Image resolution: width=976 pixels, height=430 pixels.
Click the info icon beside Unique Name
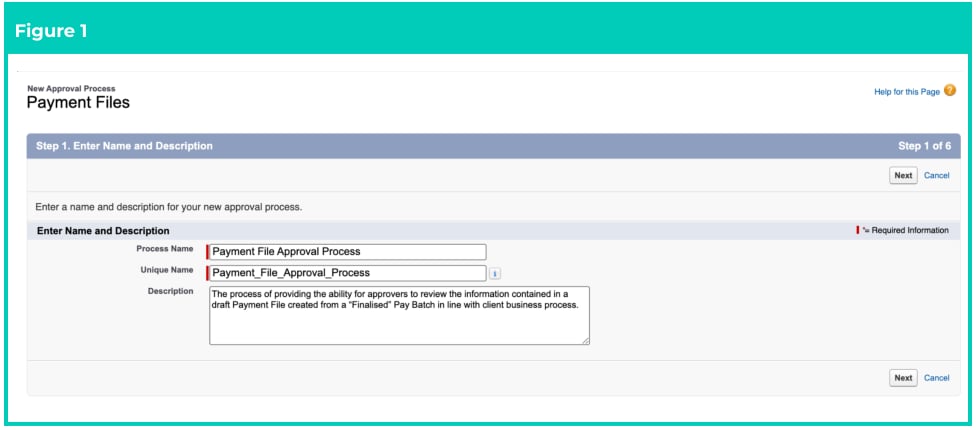[495, 273]
